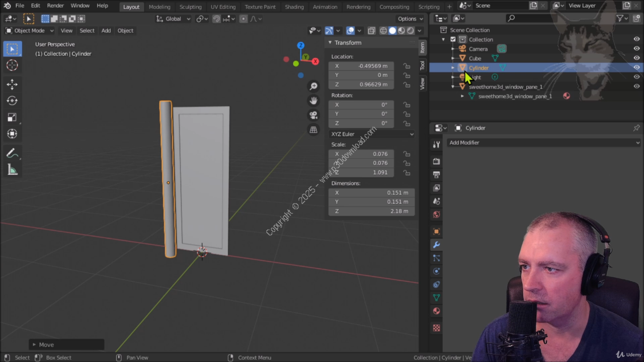Open the XYZ Euler rotation mode dropdown
Image resolution: width=644 pixels, height=362 pixels.
[x=371, y=134]
